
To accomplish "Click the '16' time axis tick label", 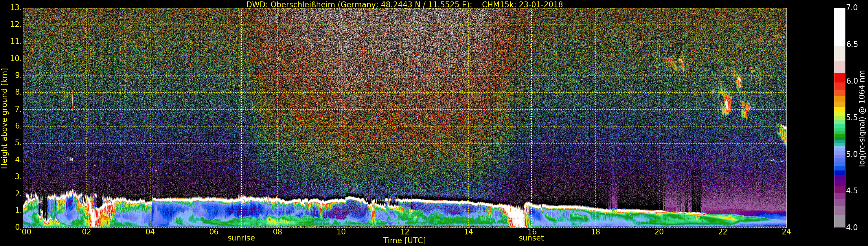I will click(532, 232).
